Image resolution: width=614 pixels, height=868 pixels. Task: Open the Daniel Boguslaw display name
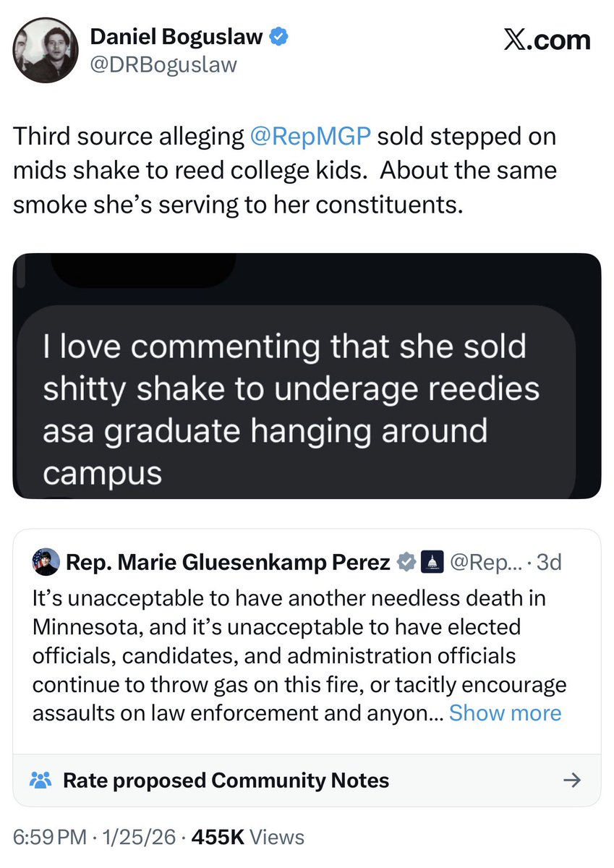pyautogui.click(x=176, y=37)
